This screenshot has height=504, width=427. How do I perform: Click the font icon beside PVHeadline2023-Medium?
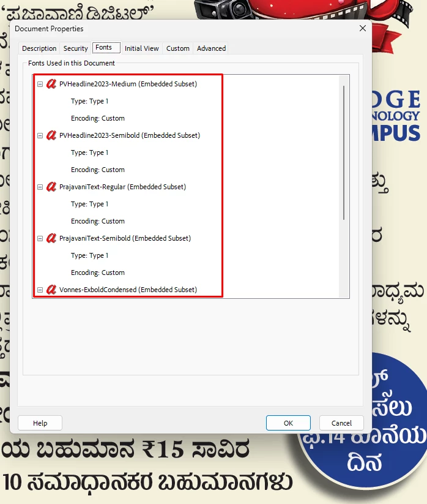51,84
